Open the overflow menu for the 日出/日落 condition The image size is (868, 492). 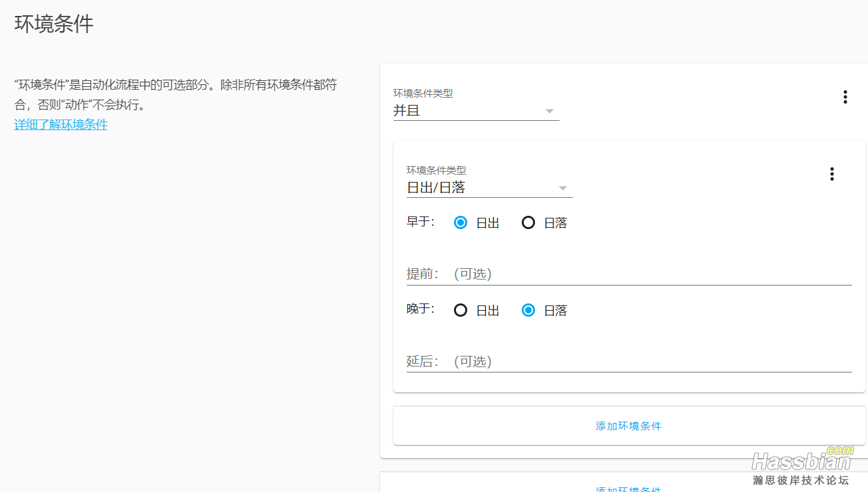[x=831, y=174]
